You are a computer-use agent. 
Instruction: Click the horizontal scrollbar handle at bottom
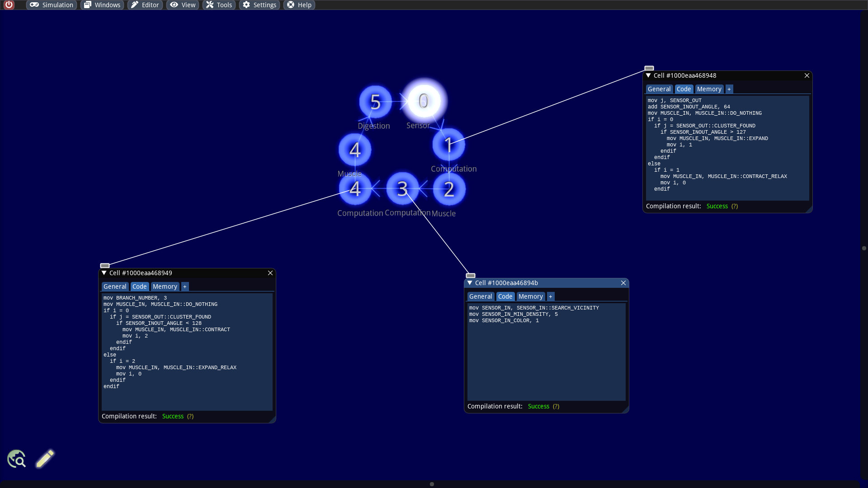tap(432, 484)
